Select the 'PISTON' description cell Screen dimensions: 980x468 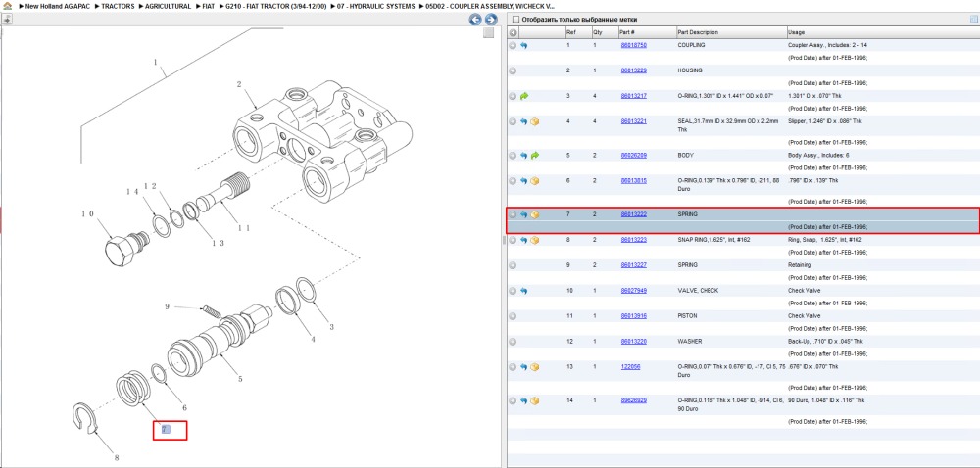pyautogui.click(x=689, y=316)
